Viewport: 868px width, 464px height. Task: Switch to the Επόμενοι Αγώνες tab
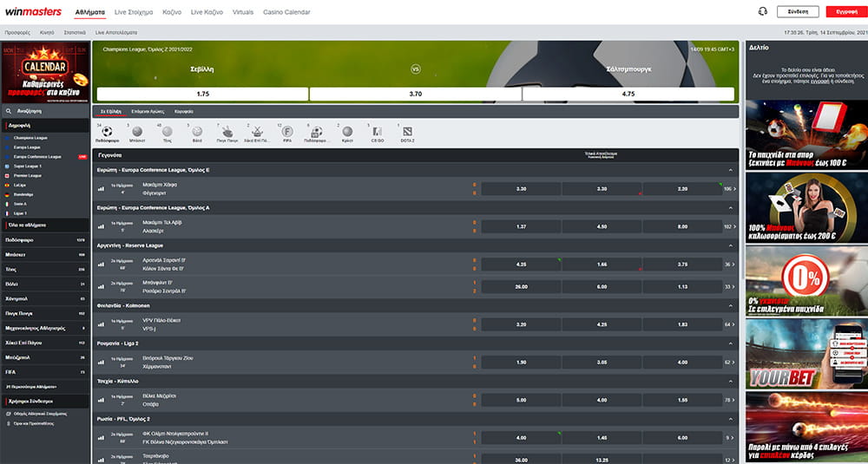coord(148,112)
